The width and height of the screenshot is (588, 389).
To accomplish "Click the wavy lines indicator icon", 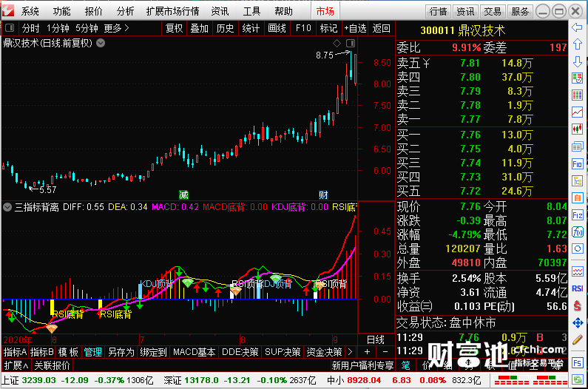I will click(577, 271).
